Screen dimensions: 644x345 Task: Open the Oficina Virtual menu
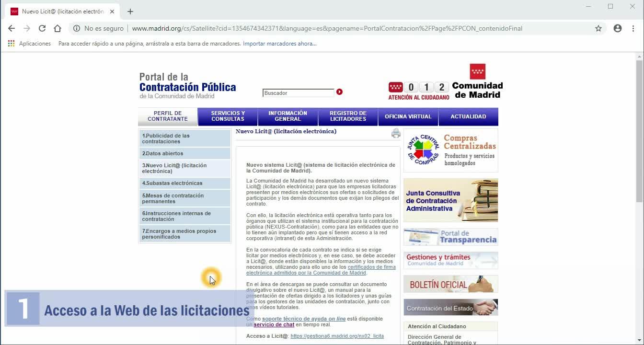pyautogui.click(x=408, y=116)
